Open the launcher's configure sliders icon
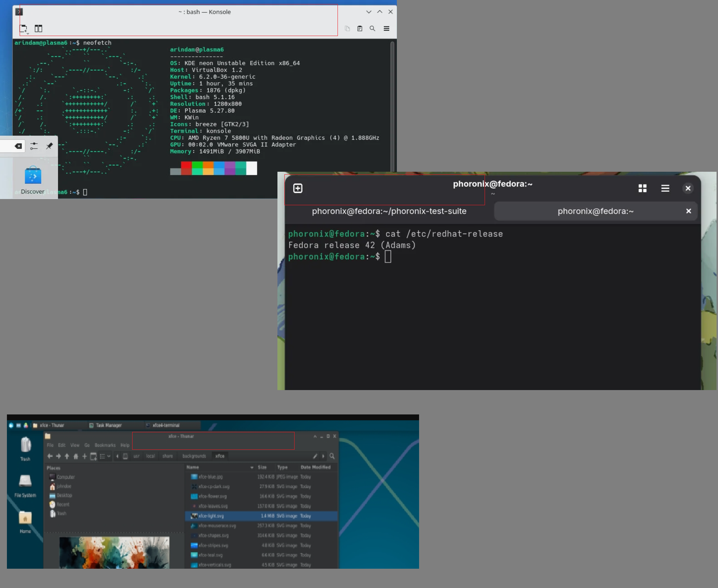 pos(34,146)
